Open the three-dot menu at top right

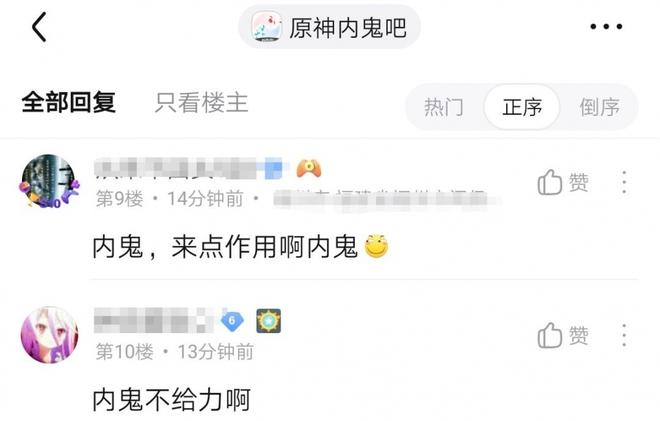pos(606,27)
